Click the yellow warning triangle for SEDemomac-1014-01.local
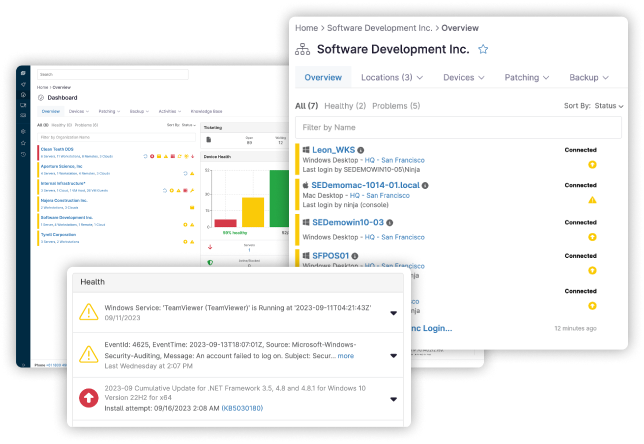This screenshot has width=644, height=444. (592, 200)
